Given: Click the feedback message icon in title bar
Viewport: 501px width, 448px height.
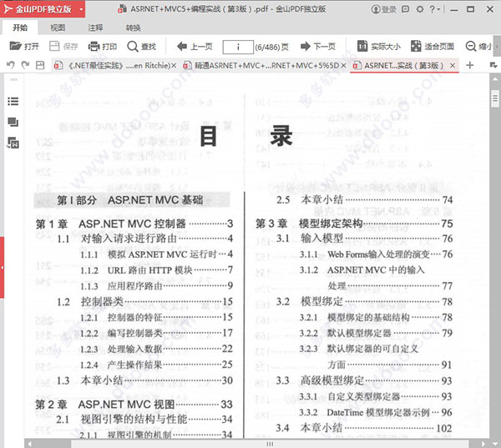Looking at the screenshot, I should [x=406, y=9].
